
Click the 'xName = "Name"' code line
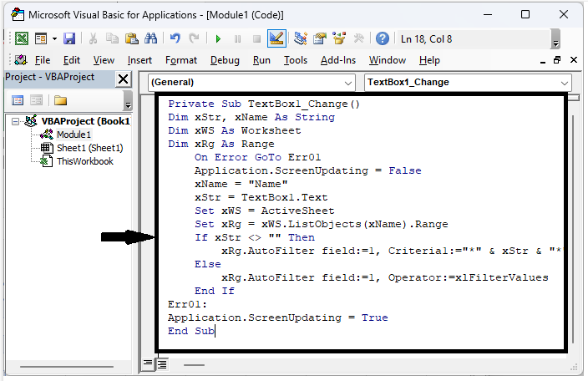(x=241, y=184)
